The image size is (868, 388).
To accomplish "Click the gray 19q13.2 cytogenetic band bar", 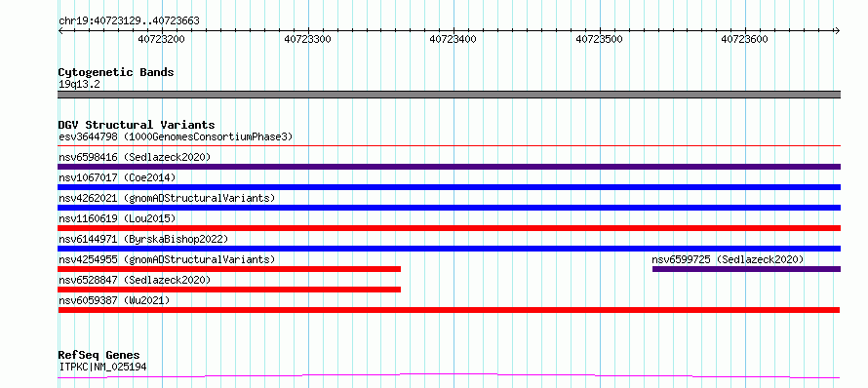I will [449, 95].
